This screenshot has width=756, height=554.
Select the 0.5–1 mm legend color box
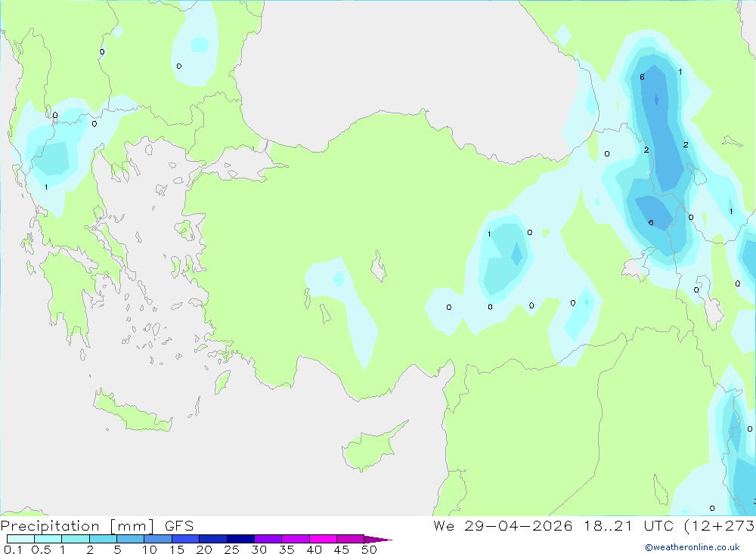point(48,539)
